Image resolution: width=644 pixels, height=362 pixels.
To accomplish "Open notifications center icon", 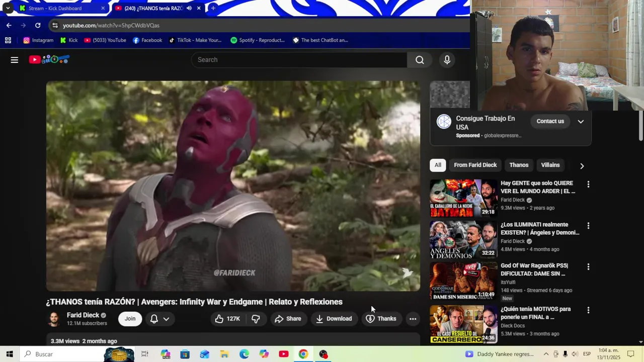I will [x=631, y=354].
